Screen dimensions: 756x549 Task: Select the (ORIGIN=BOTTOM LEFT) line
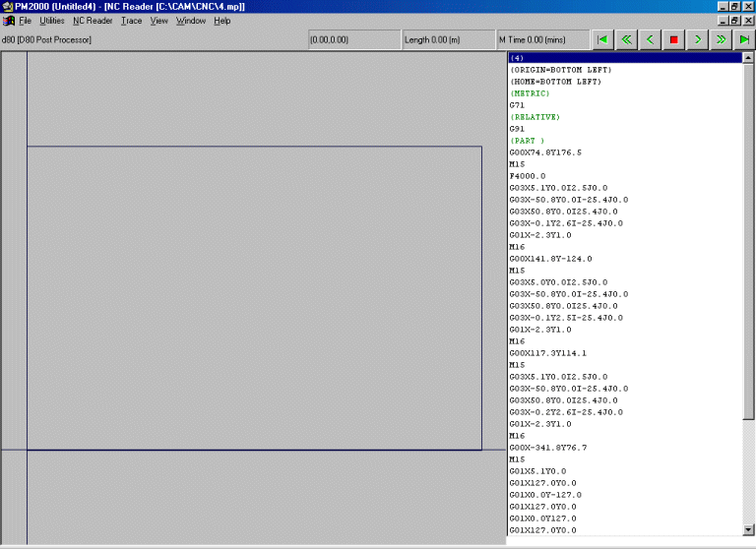point(625,70)
